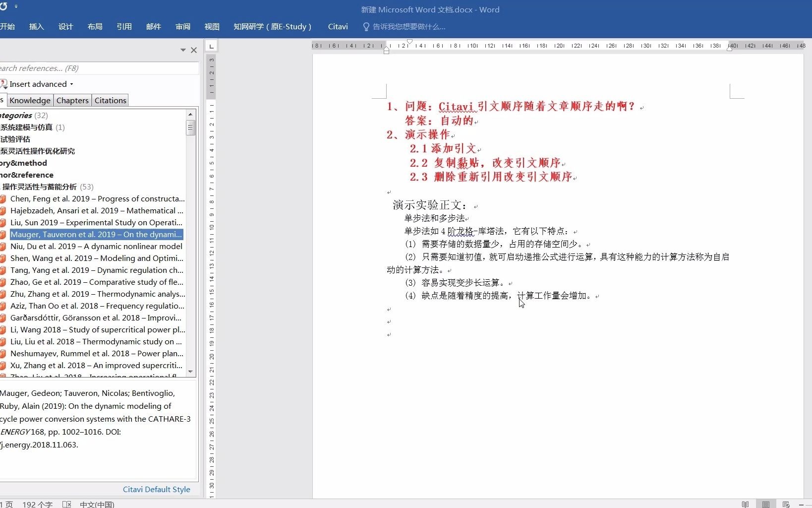
Task: Switch to the Chapters tab
Action: click(72, 100)
